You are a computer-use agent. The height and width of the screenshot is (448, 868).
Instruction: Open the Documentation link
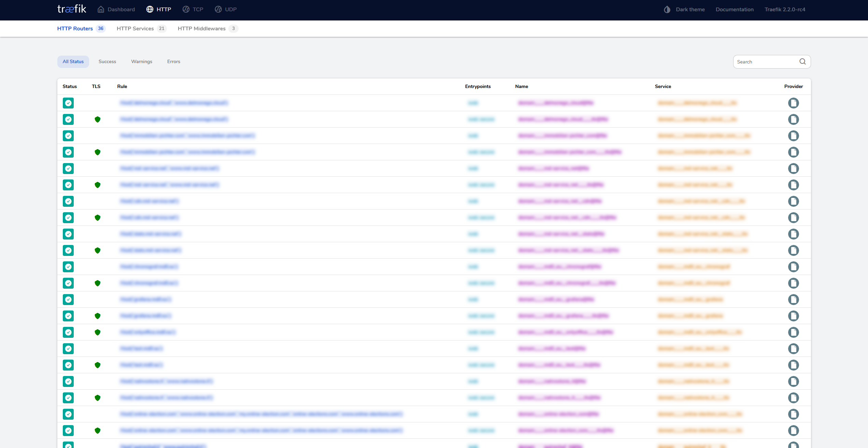click(x=735, y=9)
